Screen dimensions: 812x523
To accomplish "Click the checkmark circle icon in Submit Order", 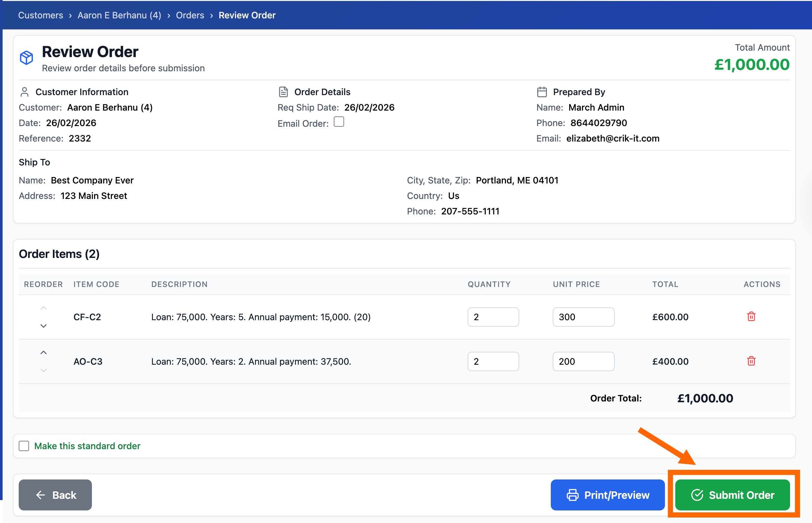I will coord(697,495).
